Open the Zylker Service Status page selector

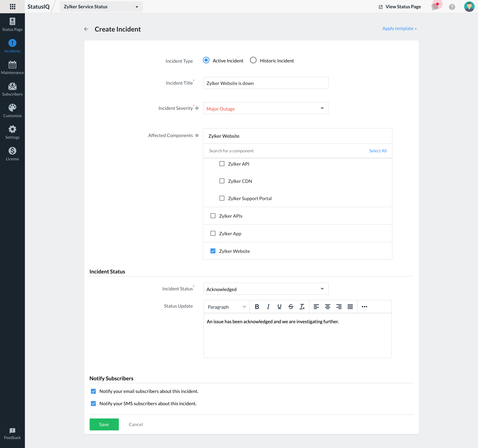coord(101,6)
